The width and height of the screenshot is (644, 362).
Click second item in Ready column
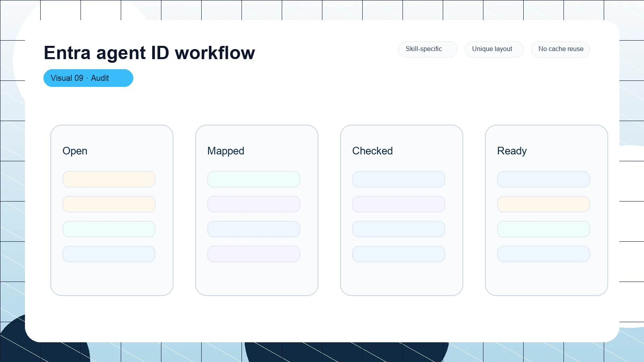(x=543, y=204)
